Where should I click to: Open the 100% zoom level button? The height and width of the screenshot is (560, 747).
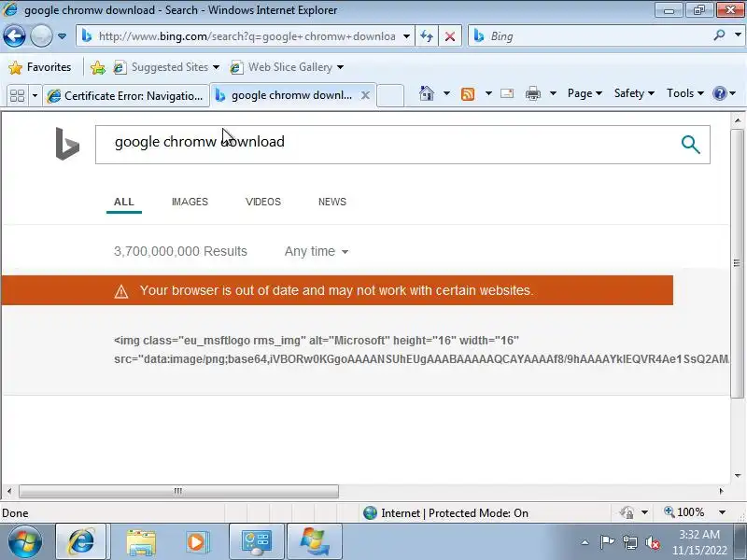coord(684,512)
